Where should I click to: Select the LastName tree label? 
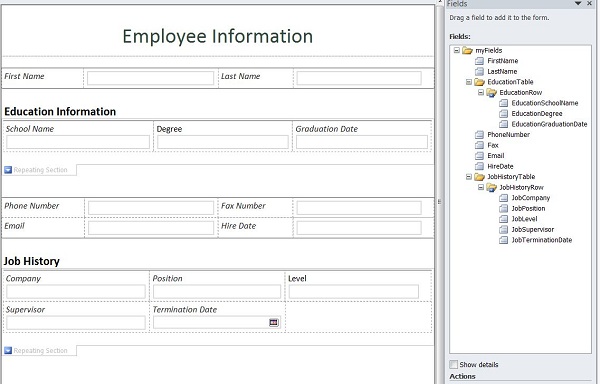point(502,72)
